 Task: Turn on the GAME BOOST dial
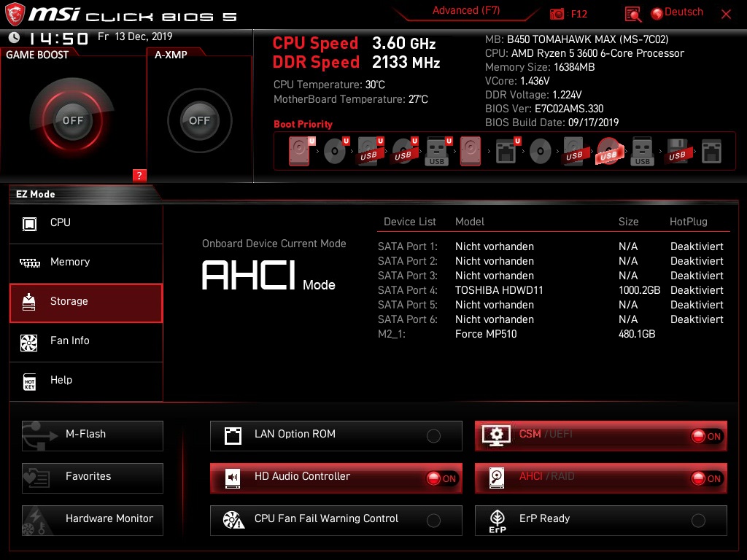click(x=72, y=120)
